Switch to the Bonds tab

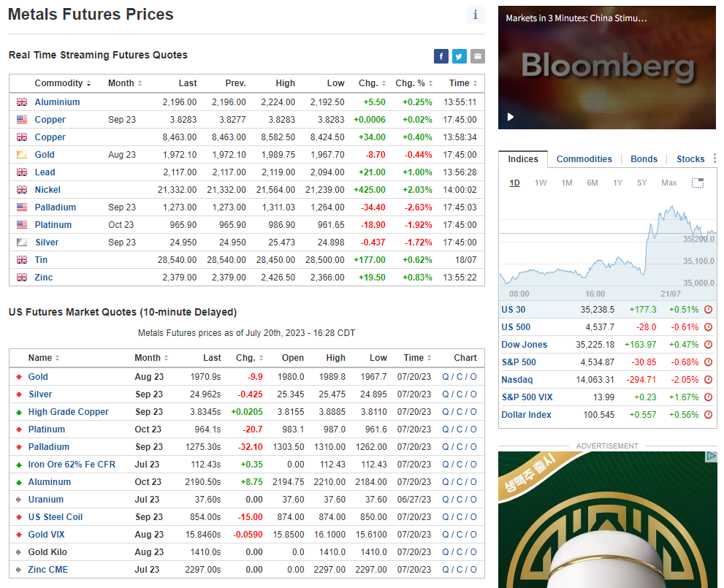tap(644, 159)
